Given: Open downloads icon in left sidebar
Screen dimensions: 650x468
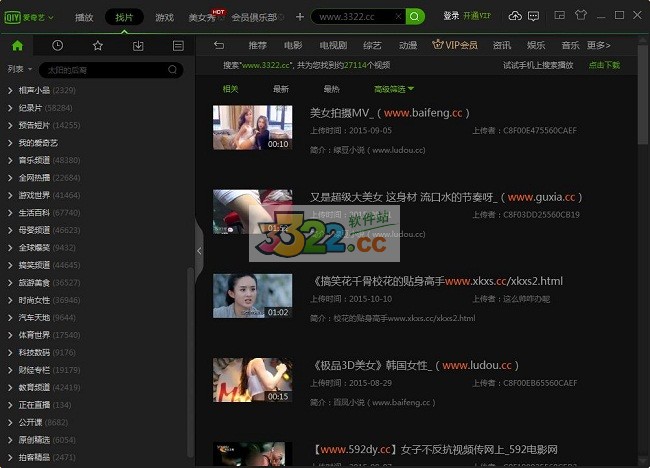Looking at the screenshot, I should tap(138, 46).
